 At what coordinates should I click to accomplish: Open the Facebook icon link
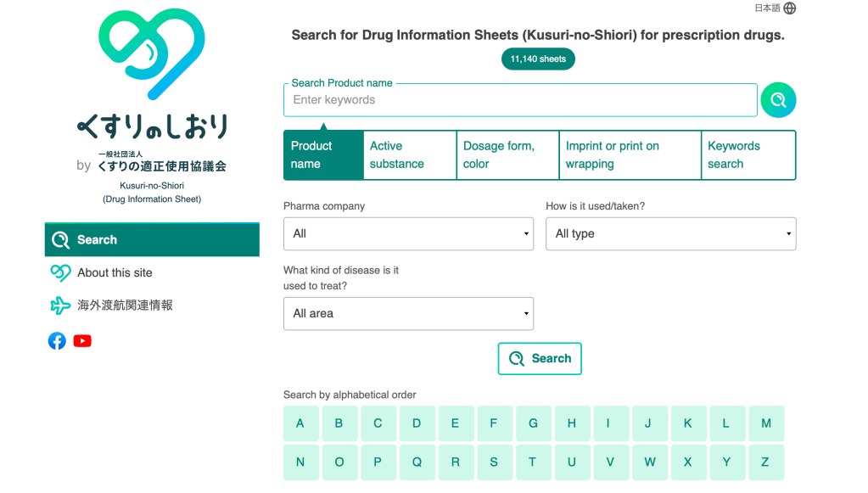click(57, 341)
